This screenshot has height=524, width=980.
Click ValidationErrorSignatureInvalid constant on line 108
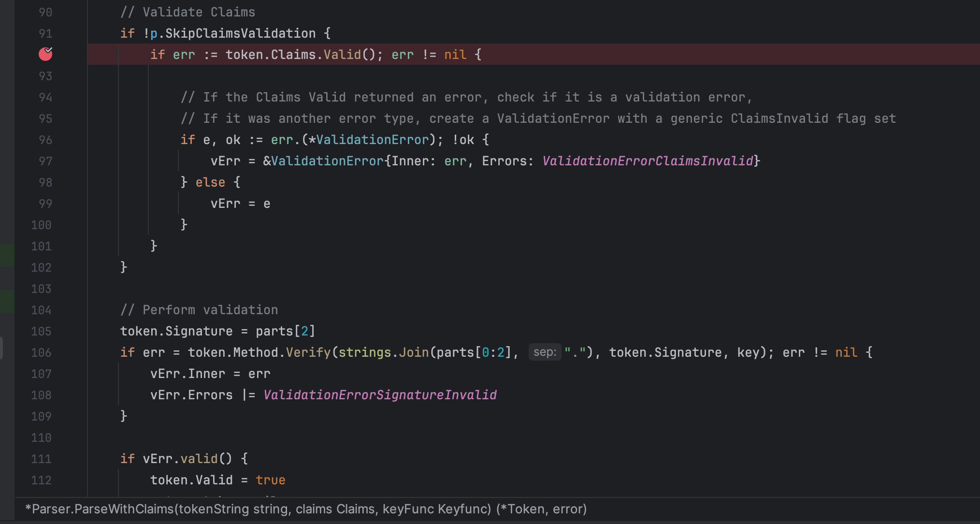(x=380, y=395)
